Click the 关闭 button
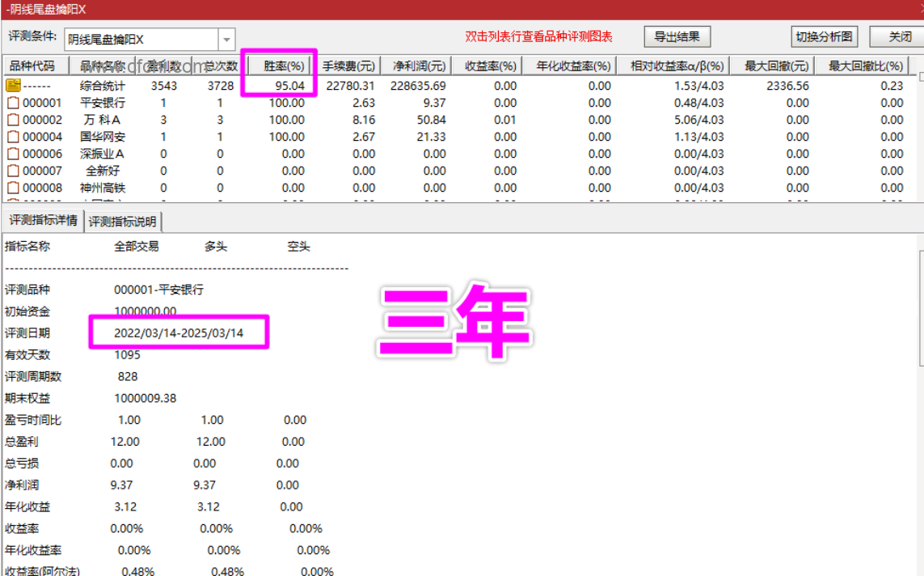This screenshot has width=924, height=576. 899,37
